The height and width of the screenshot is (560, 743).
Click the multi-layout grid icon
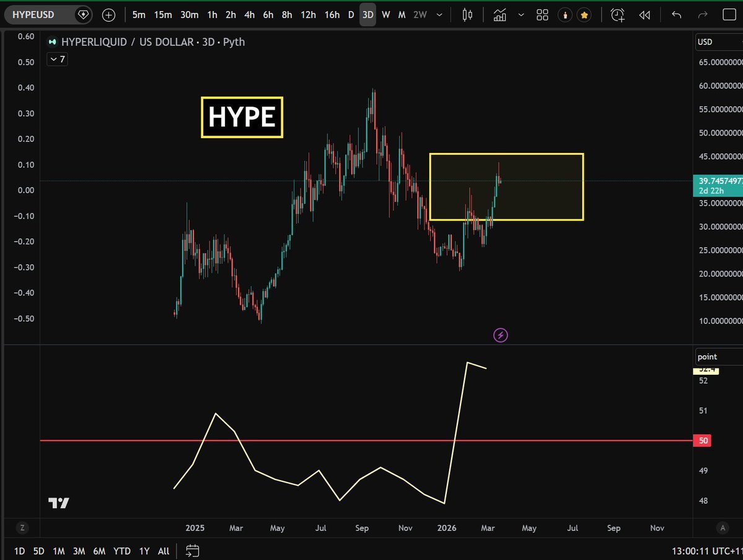(x=542, y=14)
